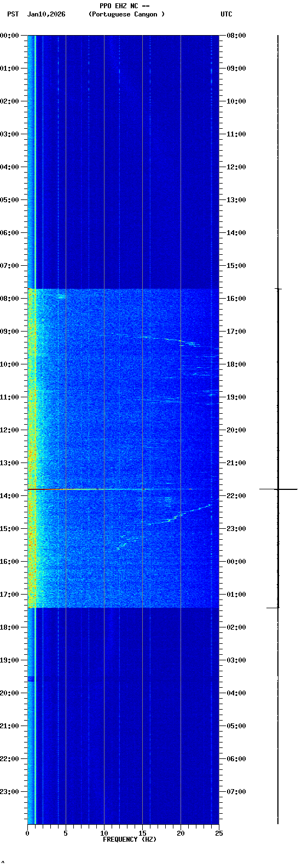This screenshot has width=302, height=868.
Task: Click the 5 Hz frequency tick label
Action: pos(66,833)
